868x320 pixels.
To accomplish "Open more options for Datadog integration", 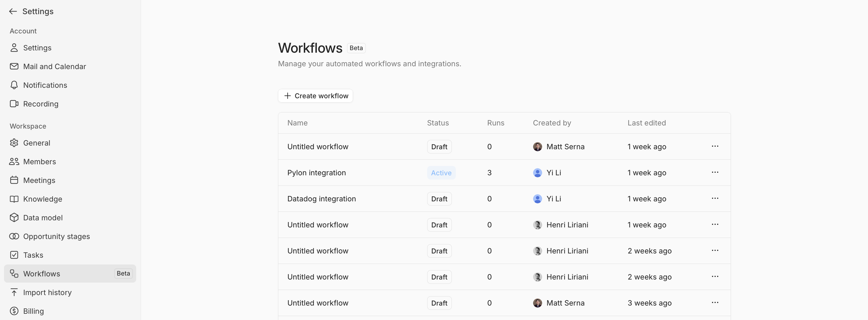I will click(x=715, y=198).
